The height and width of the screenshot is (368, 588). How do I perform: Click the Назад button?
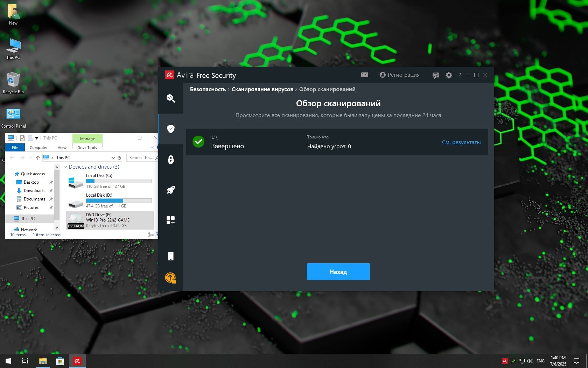[338, 272]
